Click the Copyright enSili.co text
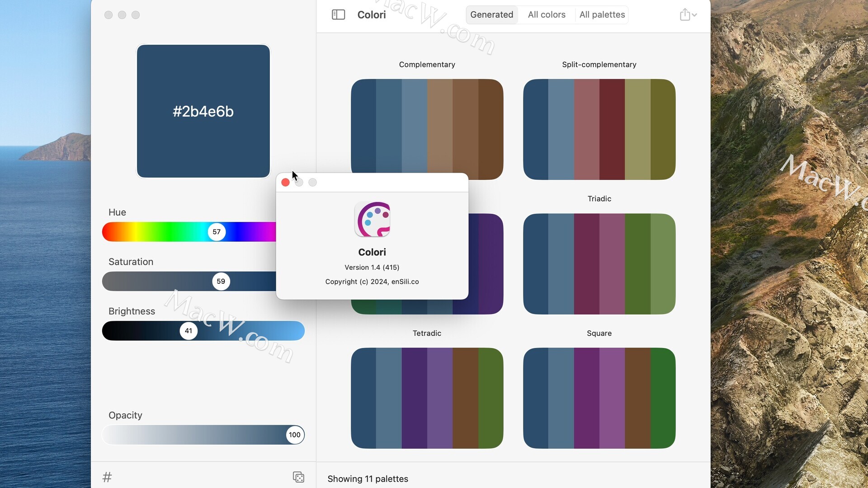 [372, 282]
